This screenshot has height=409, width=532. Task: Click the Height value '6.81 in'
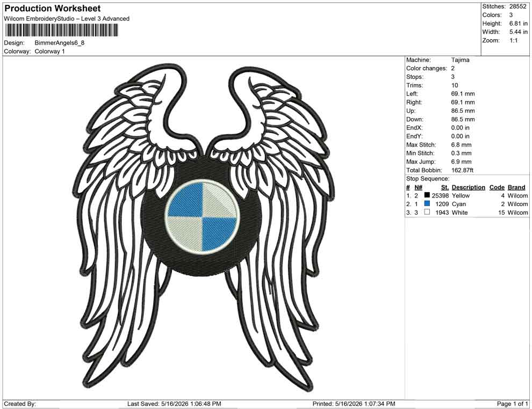pyautogui.click(x=518, y=24)
